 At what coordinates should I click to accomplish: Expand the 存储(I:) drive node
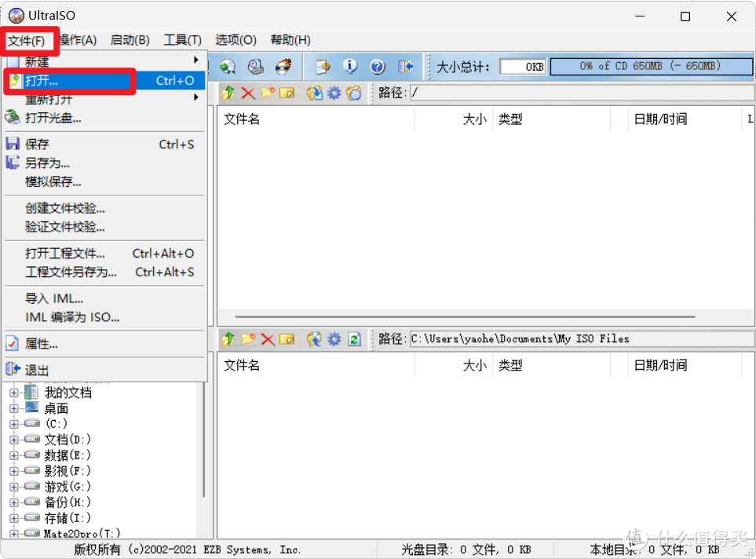coord(14,518)
